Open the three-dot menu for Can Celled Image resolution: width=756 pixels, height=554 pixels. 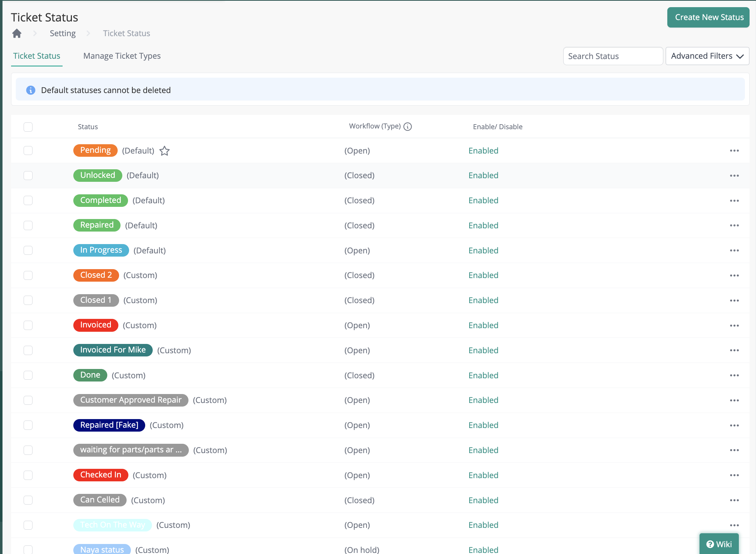734,500
